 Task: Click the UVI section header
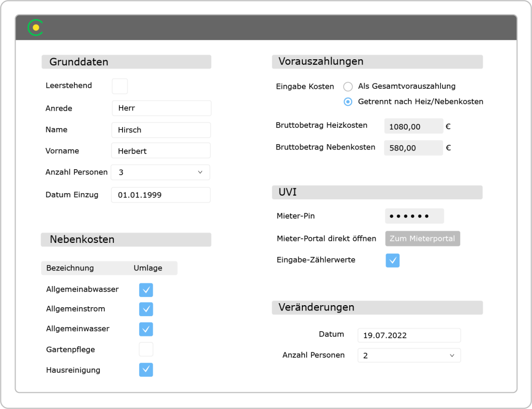pos(377,192)
